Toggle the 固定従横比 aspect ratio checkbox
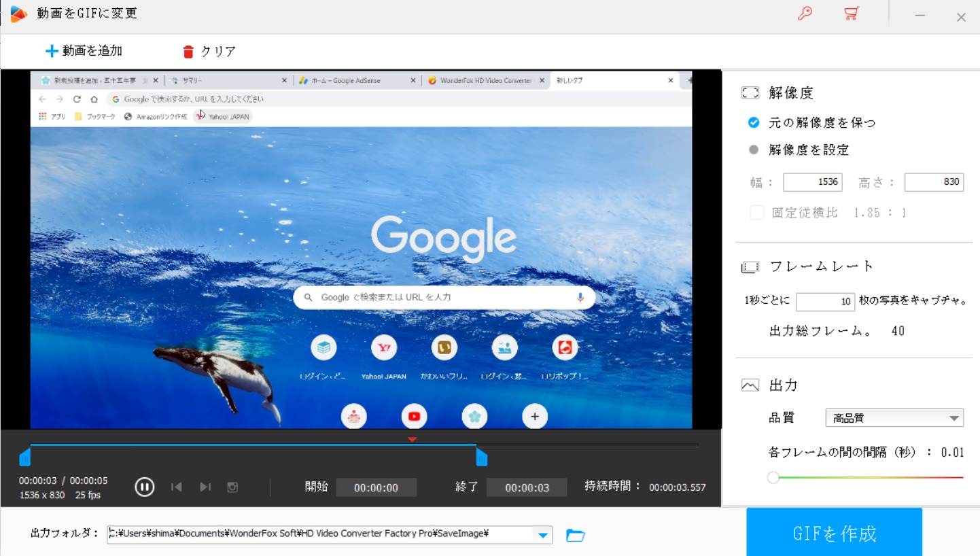Screen dimensions: 980x556 (x=757, y=213)
